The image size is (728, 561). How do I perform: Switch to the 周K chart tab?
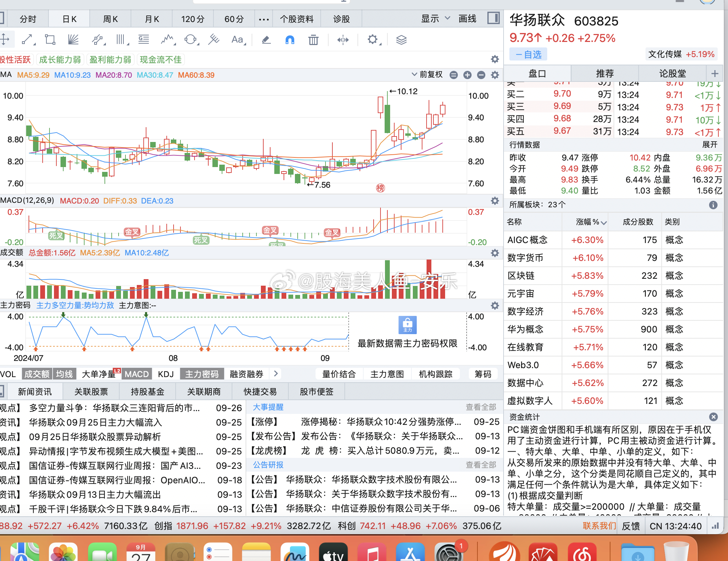(110, 19)
